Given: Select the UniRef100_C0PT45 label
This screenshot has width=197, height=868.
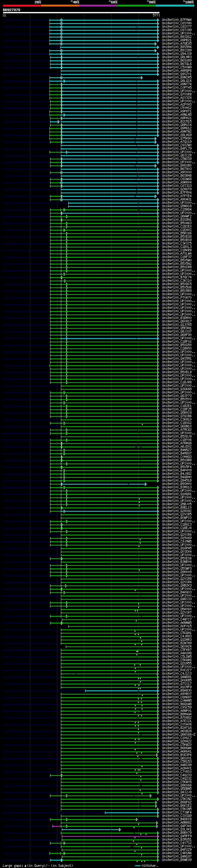Looking at the screenshot, I should coord(177,88).
